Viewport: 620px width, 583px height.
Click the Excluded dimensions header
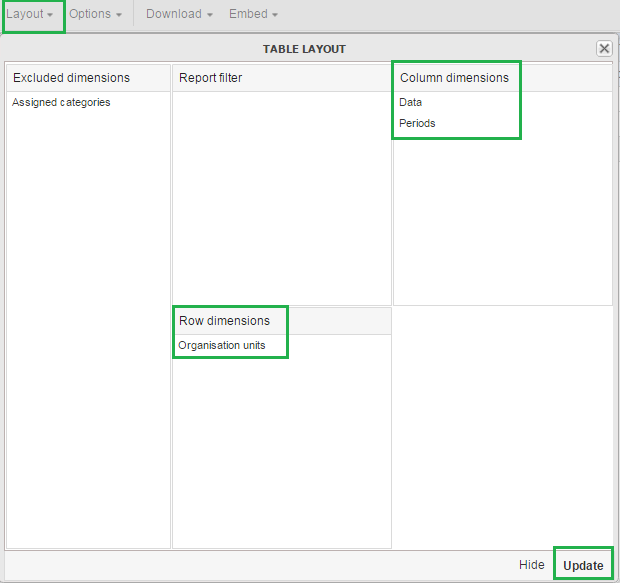point(72,78)
